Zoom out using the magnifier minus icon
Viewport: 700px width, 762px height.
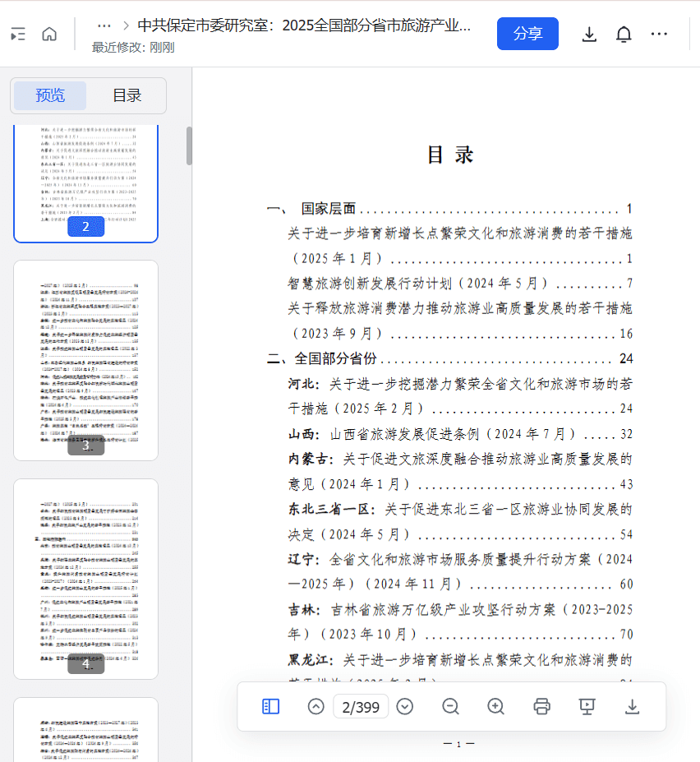tap(450, 706)
